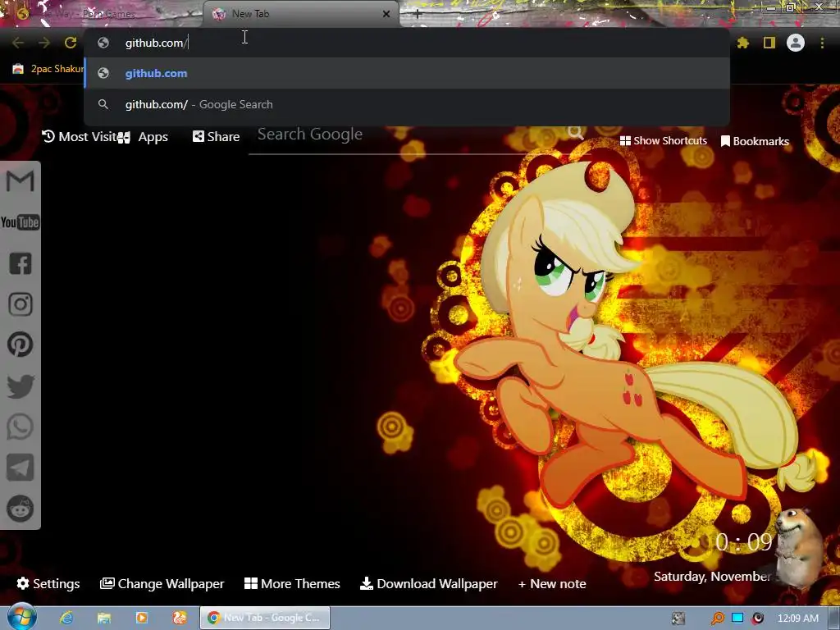Click the taskbar clock 12:09 AM
Image resolution: width=840 pixels, height=630 pixels.
pos(797,619)
